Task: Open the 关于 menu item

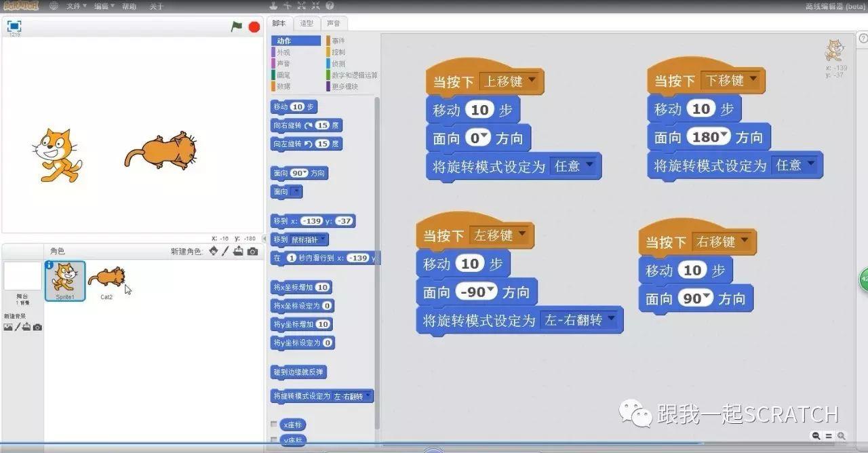Action: click(x=156, y=6)
